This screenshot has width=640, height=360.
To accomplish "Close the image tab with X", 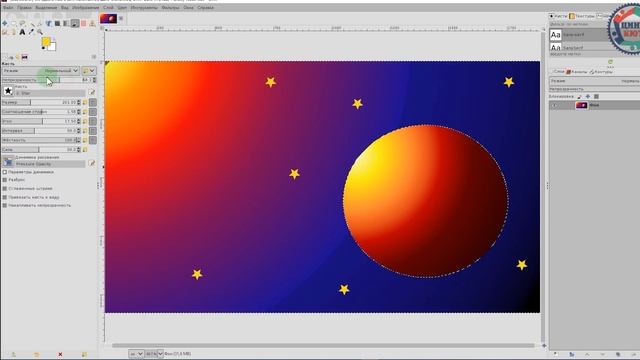I will (121, 18).
